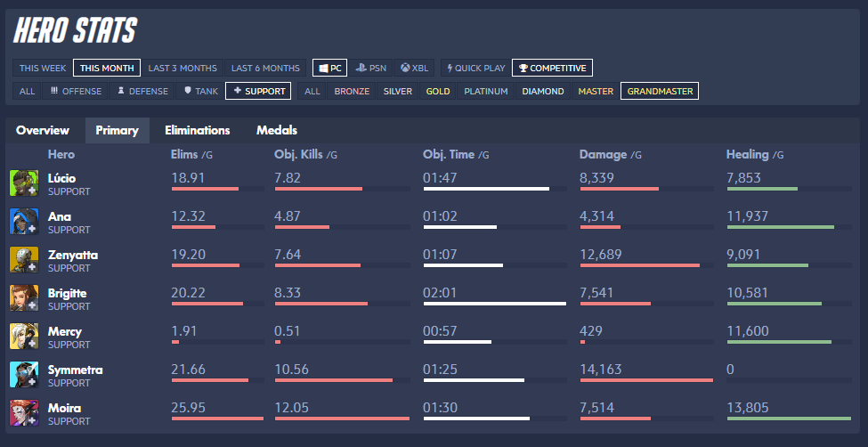Open the Medals tab

coord(277,130)
